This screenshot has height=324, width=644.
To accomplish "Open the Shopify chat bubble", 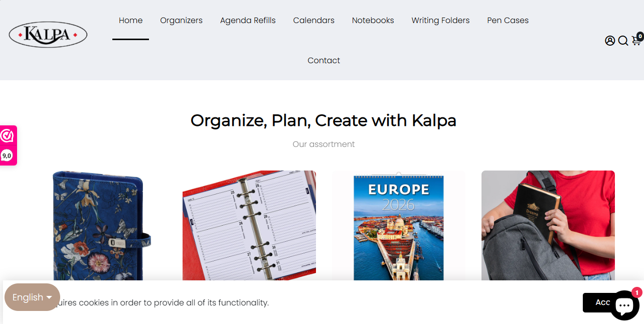I will 624,305.
